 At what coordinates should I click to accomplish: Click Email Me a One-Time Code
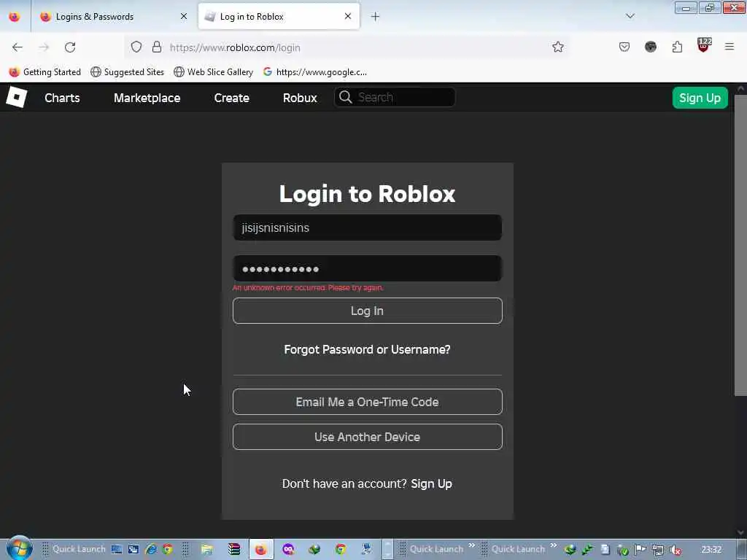pyautogui.click(x=368, y=402)
